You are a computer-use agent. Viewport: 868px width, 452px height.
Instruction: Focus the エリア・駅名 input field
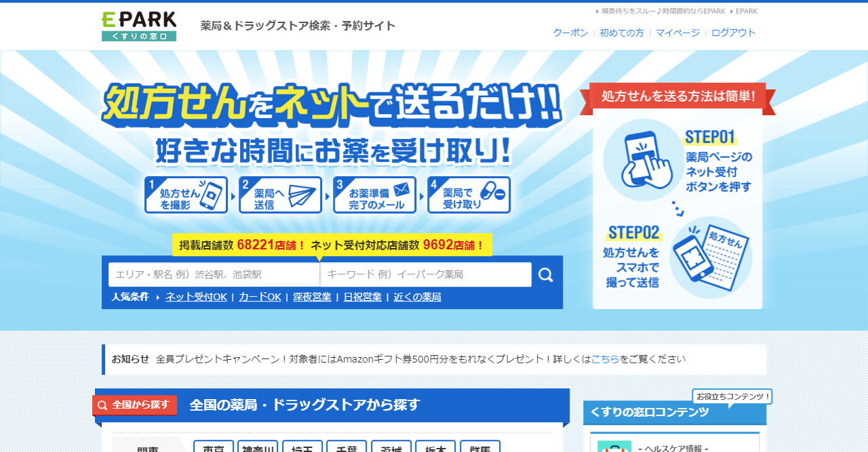pos(214,274)
